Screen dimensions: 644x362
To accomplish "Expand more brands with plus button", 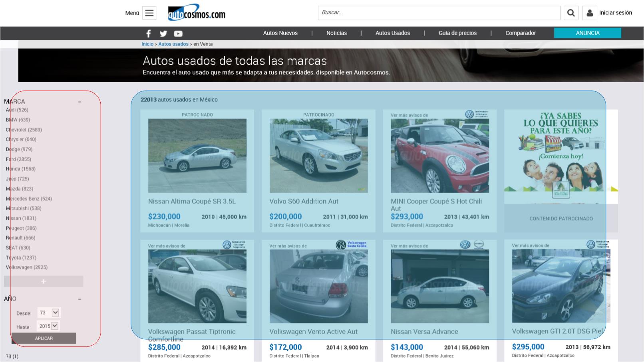I will pyautogui.click(x=44, y=281).
